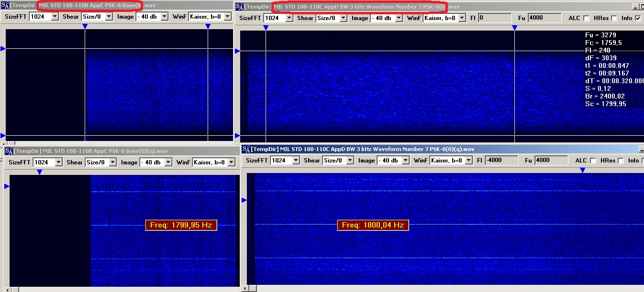This screenshot has width=644, height=292.
Task: Uncheck the Info checkbox in the top-right window
Action: 637,18
